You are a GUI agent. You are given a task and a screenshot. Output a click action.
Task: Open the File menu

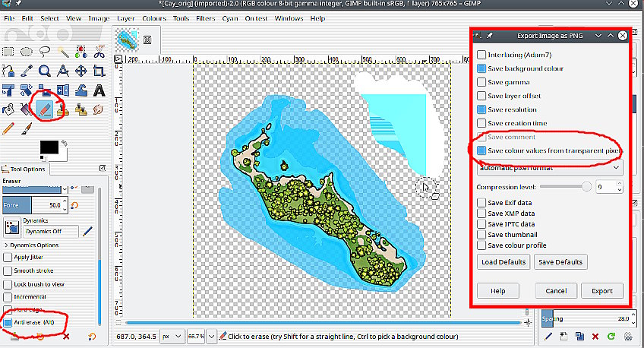pyautogui.click(x=9, y=18)
